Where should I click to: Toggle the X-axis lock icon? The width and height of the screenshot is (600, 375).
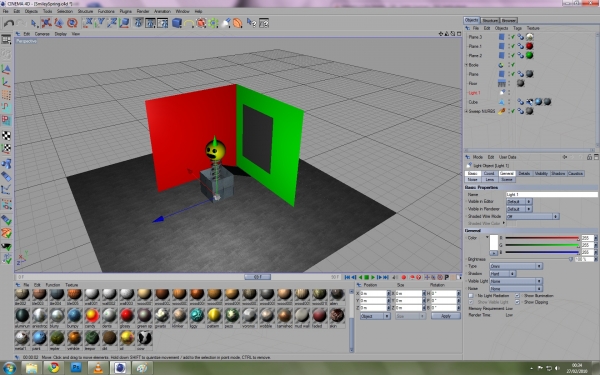88,23
